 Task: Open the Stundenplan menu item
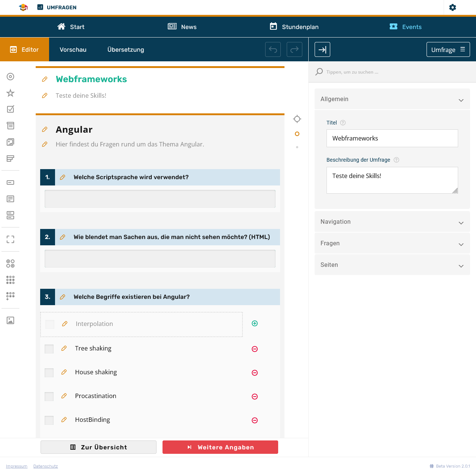(294, 27)
